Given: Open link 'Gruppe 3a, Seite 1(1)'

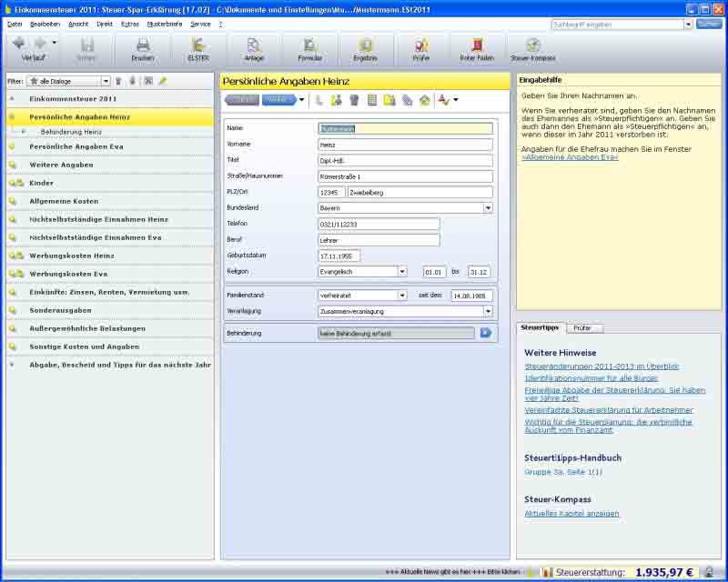Looking at the screenshot, I should click(x=563, y=472).
